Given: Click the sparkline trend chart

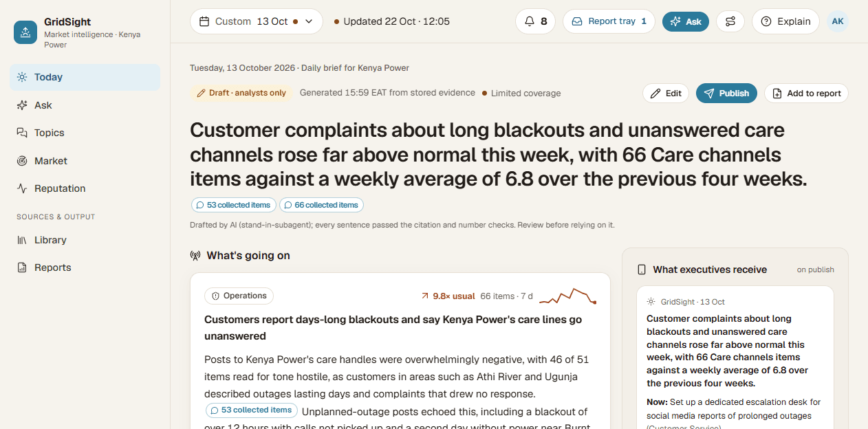Looking at the screenshot, I should (x=568, y=296).
